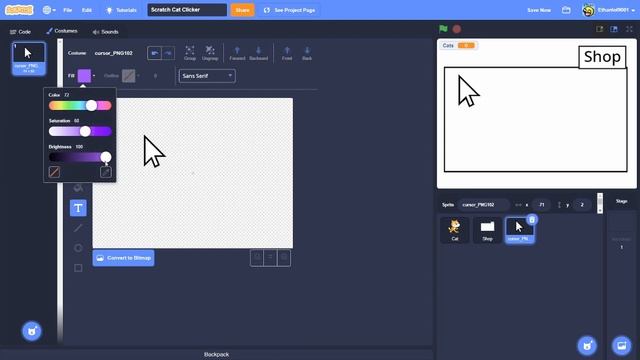The width and height of the screenshot is (640, 360).
Task: Reset paint canvas zoom
Action: point(270,258)
